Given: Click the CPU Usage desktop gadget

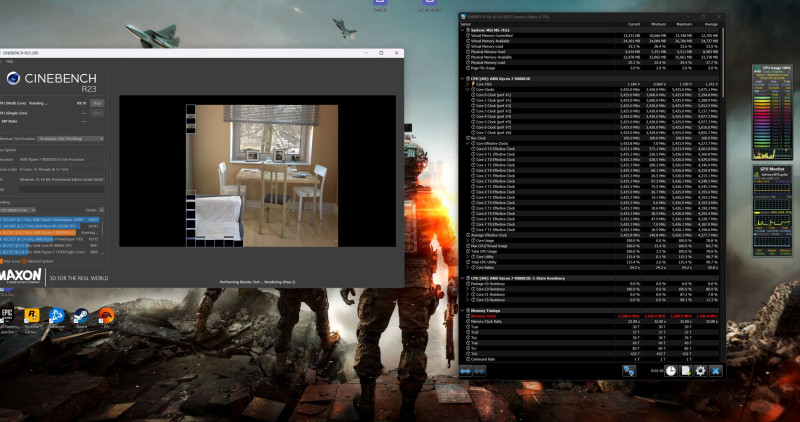Looking at the screenshot, I should [x=772, y=112].
